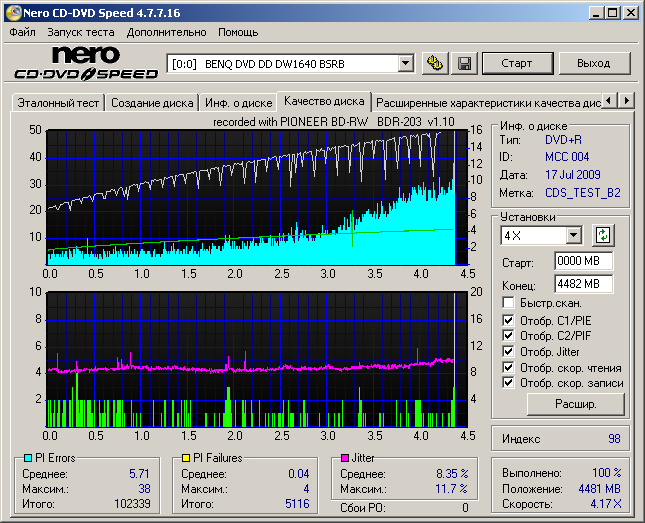Screen dimensions: 645x523
Task: Click the drive options icon beside the drive selector
Action: coord(434,63)
